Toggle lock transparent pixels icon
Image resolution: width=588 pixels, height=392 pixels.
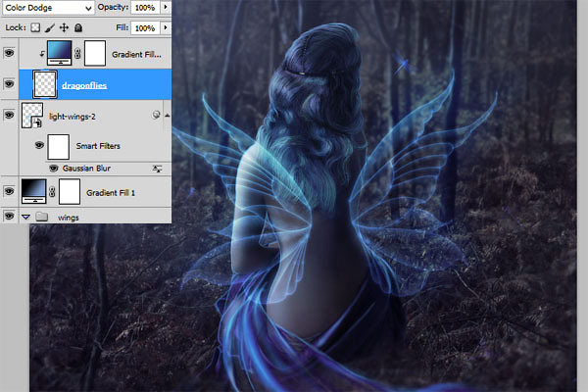point(35,27)
